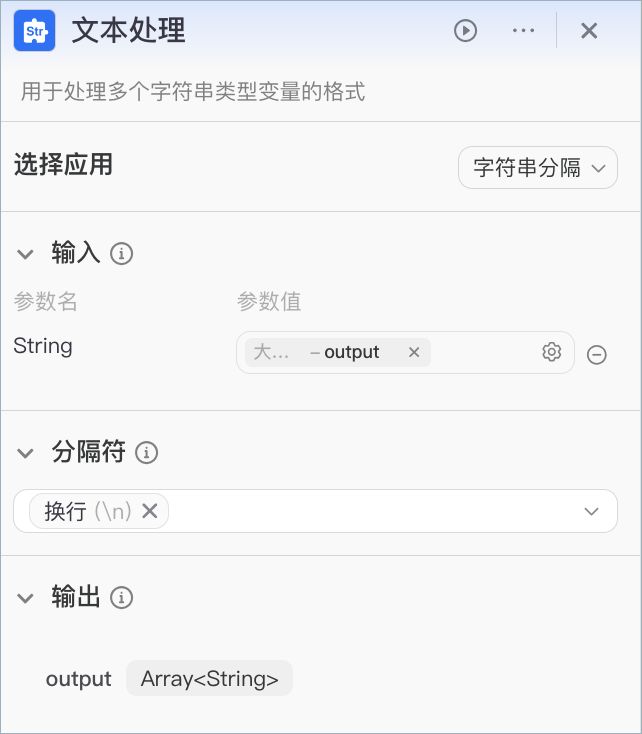Close the 文本处理 panel
Screen dimensions: 642x734
tap(589, 31)
